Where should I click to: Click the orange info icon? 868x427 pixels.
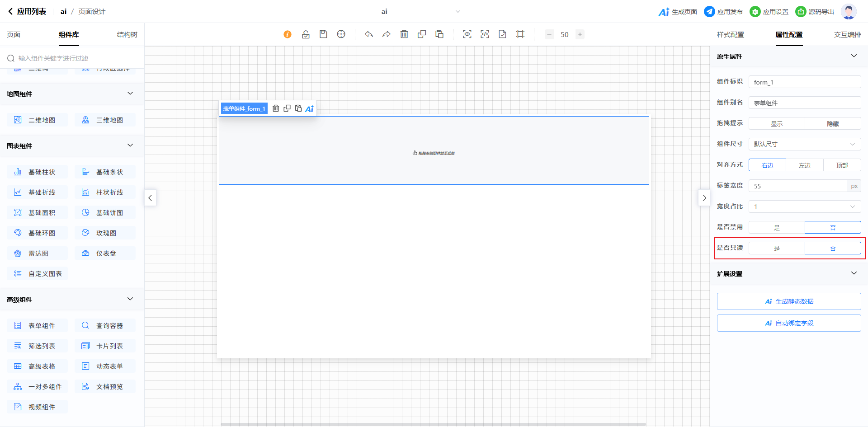click(x=288, y=34)
